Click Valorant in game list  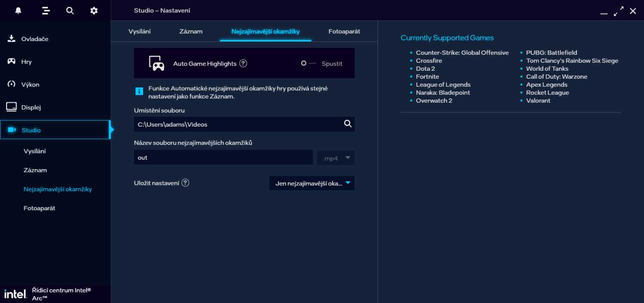point(538,100)
